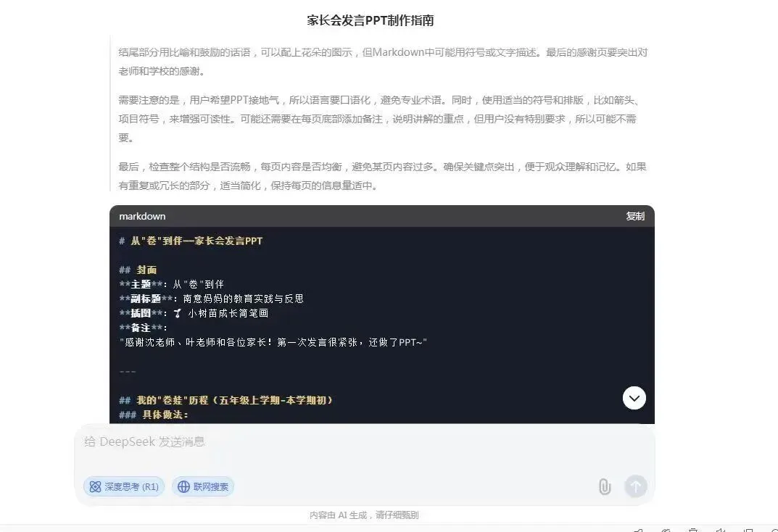This screenshot has height=532, width=778.
Task: Click the quoted line beginning 感谢沈老师
Action: [273, 342]
